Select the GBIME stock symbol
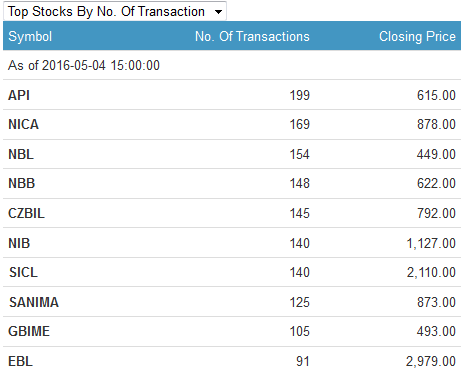 tap(29, 332)
